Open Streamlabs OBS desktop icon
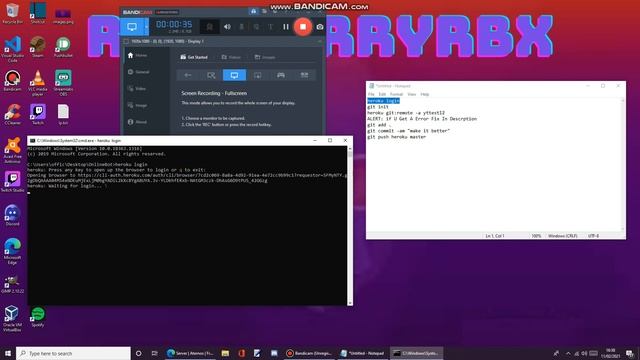 coord(63,83)
